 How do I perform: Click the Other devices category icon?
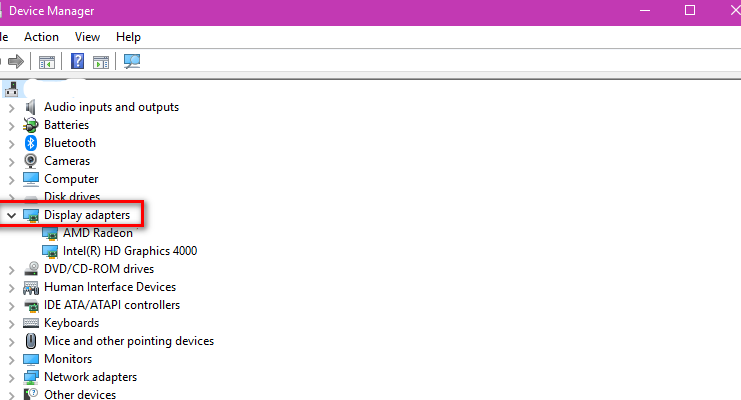[31, 394]
